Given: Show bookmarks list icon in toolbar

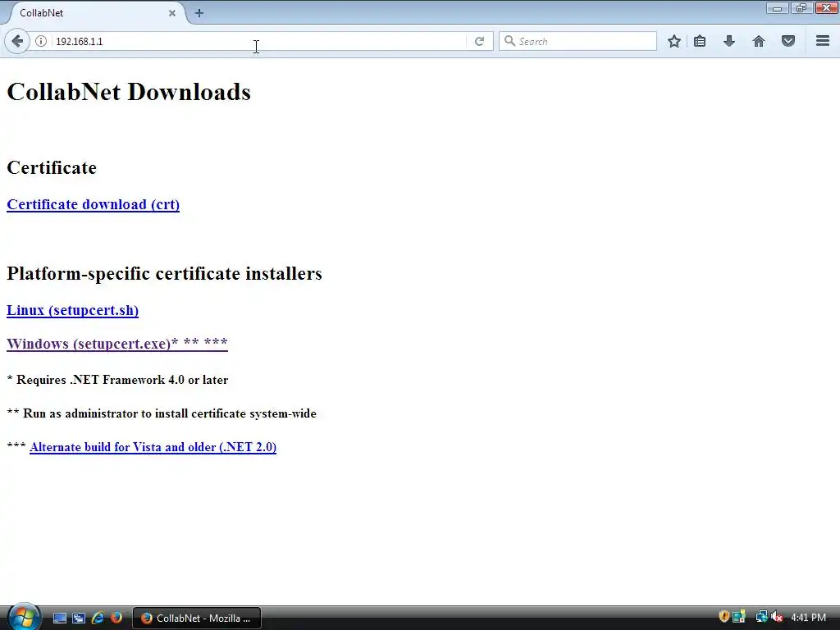Looking at the screenshot, I should [700, 41].
